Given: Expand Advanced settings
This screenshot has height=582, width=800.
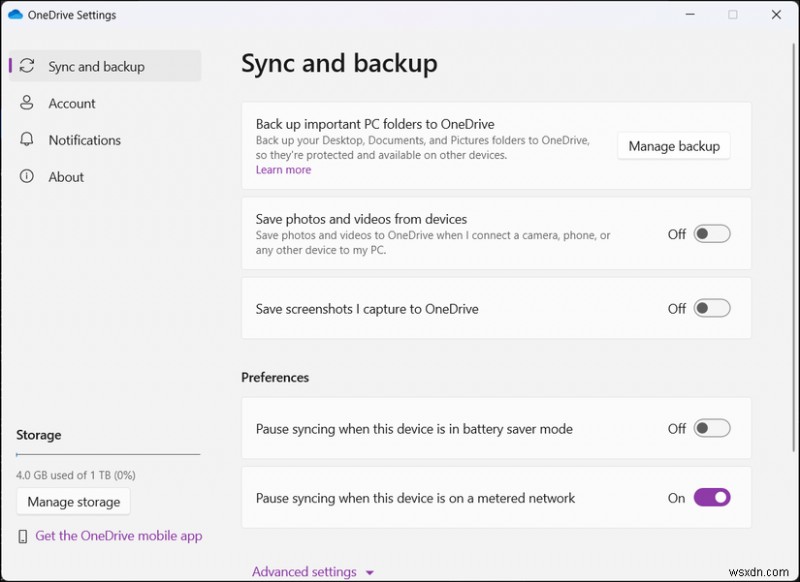Looking at the screenshot, I should tap(313, 571).
